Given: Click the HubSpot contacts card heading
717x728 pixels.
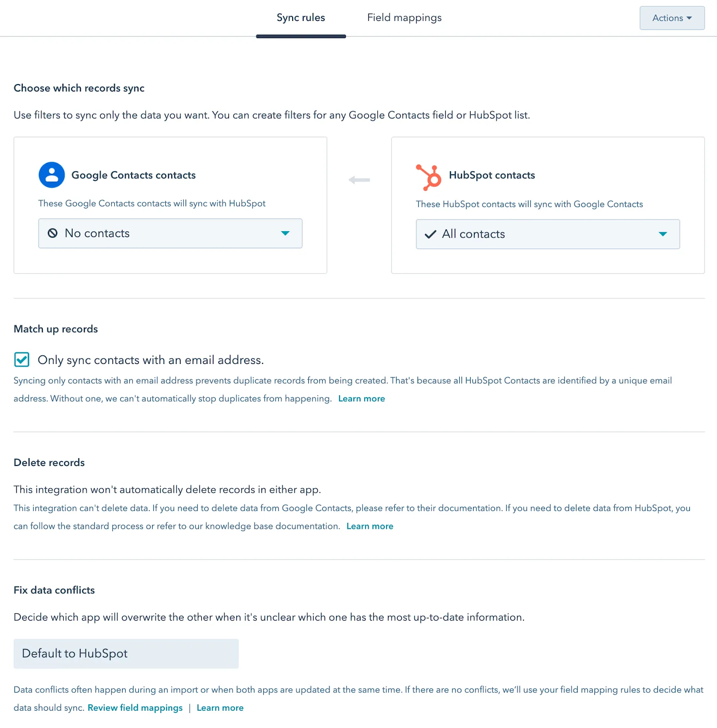Looking at the screenshot, I should (x=492, y=175).
